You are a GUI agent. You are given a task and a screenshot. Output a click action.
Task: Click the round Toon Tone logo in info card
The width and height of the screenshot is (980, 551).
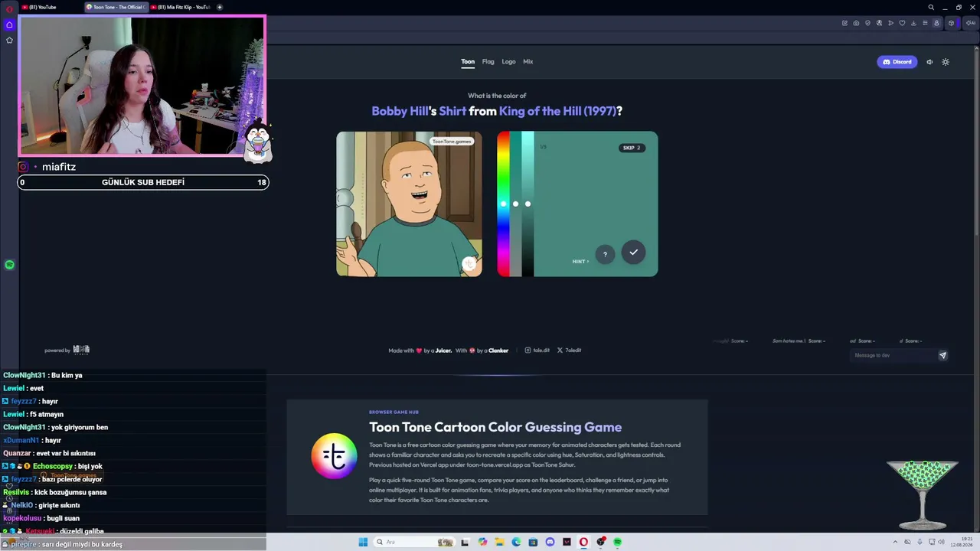pos(334,456)
